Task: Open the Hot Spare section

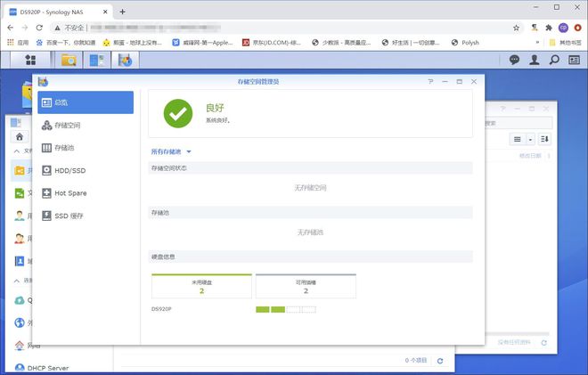Action: tap(86, 193)
